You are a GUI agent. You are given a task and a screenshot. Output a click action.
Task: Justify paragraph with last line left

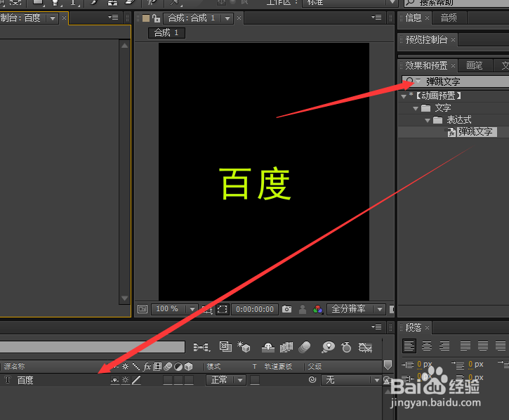pyautogui.click(x=465, y=346)
